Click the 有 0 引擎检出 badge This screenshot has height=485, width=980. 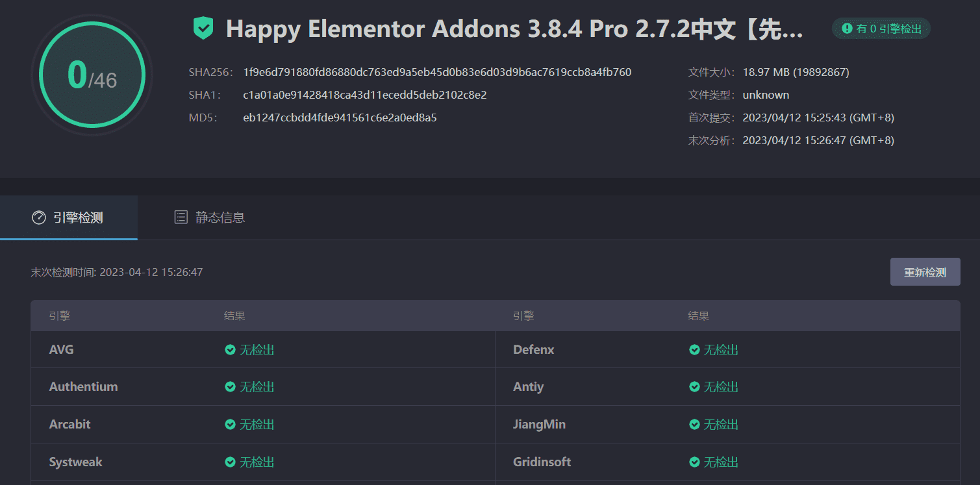click(881, 29)
